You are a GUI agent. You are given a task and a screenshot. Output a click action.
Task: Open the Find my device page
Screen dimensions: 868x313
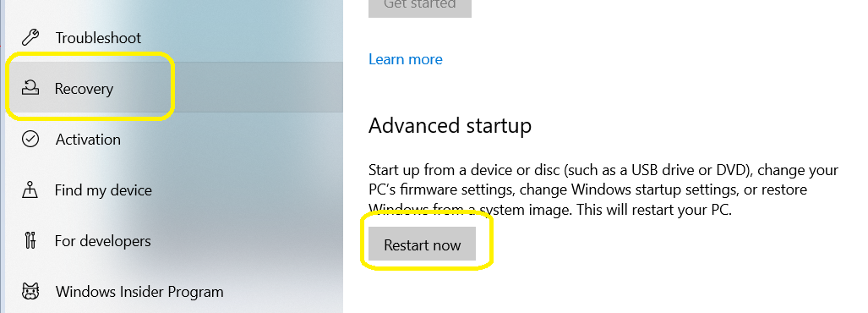pos(172,190)
